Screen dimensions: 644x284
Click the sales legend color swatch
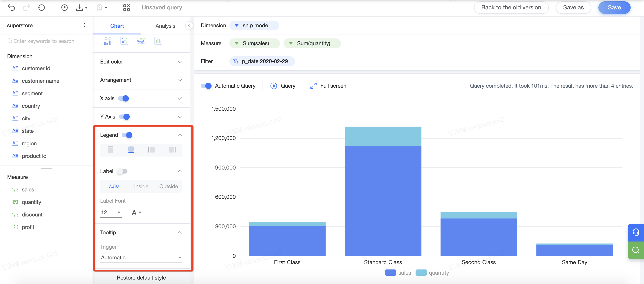pyautogui.click(x=390, y=273)
